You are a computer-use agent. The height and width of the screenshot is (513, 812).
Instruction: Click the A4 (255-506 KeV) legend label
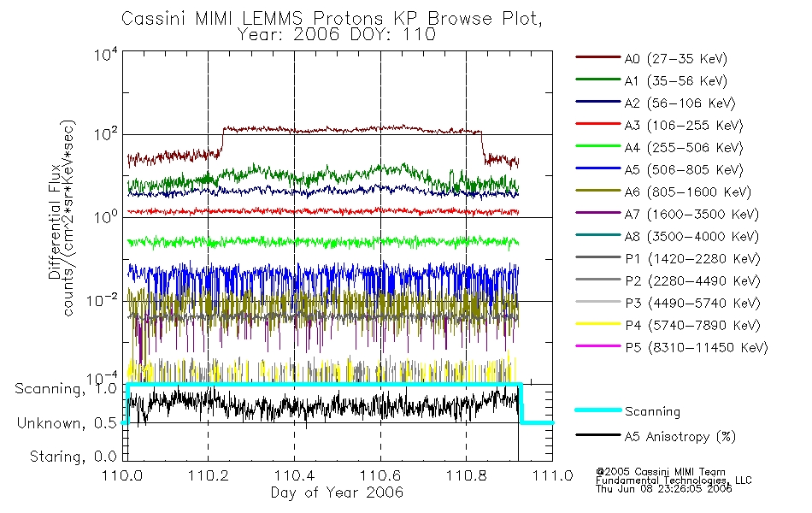[x=684, y=148]
